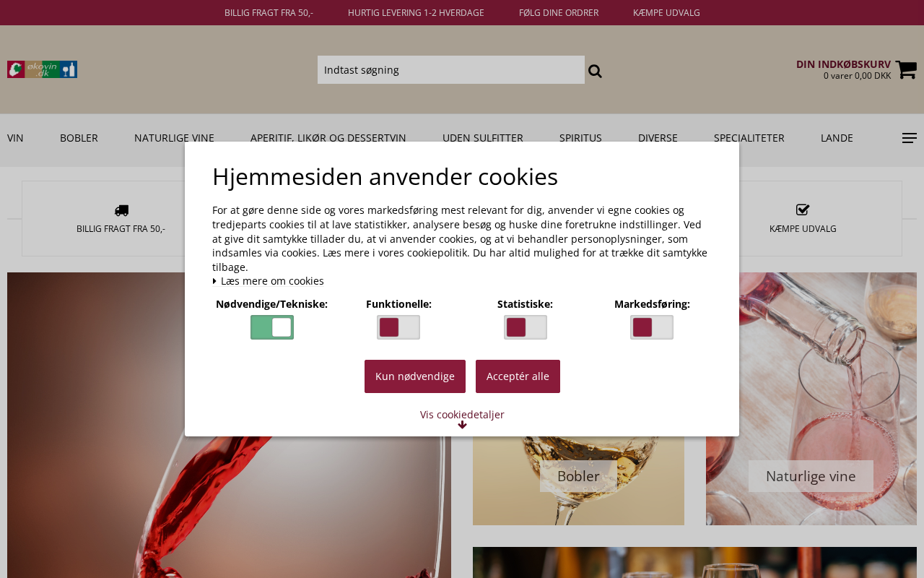Open the shopping cart icon
The image size is (924, 578).
tap(906, 70)
